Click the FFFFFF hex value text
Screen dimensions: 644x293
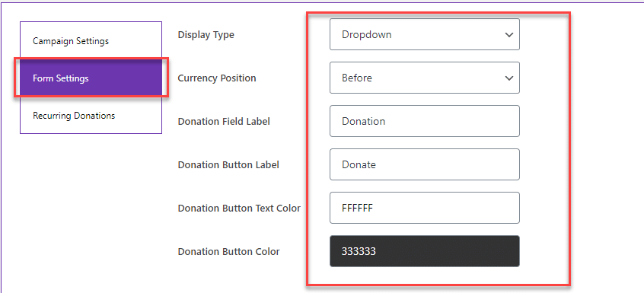357,208
